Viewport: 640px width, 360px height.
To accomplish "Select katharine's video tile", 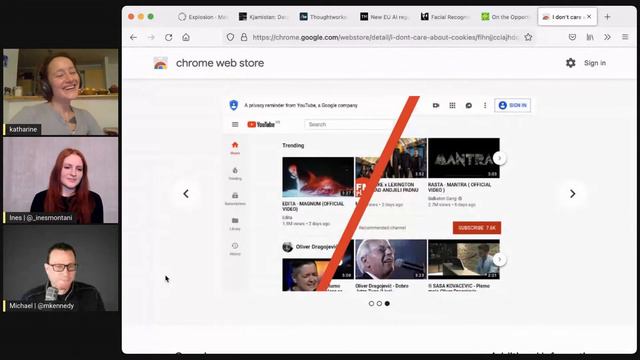I will point(61,92).
